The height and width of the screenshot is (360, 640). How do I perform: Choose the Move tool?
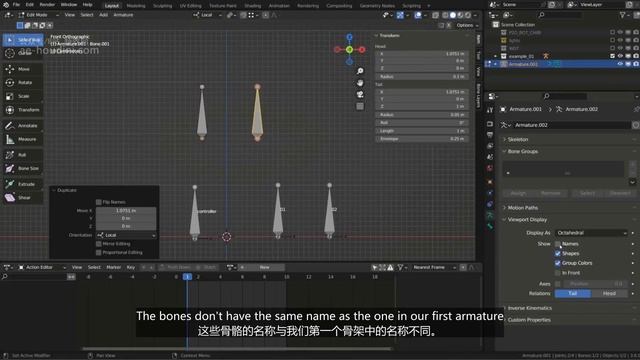(x=23, y=69)
